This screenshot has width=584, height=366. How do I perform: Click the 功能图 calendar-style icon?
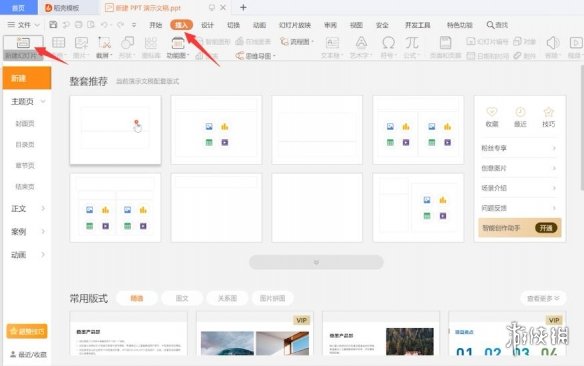tap(178, 43)
